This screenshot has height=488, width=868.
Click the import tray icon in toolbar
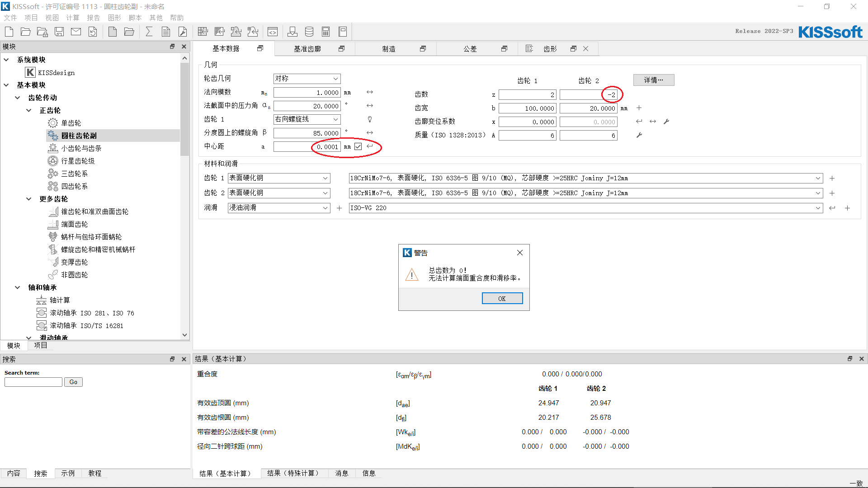pyautogui.click(x=292, y=32)
